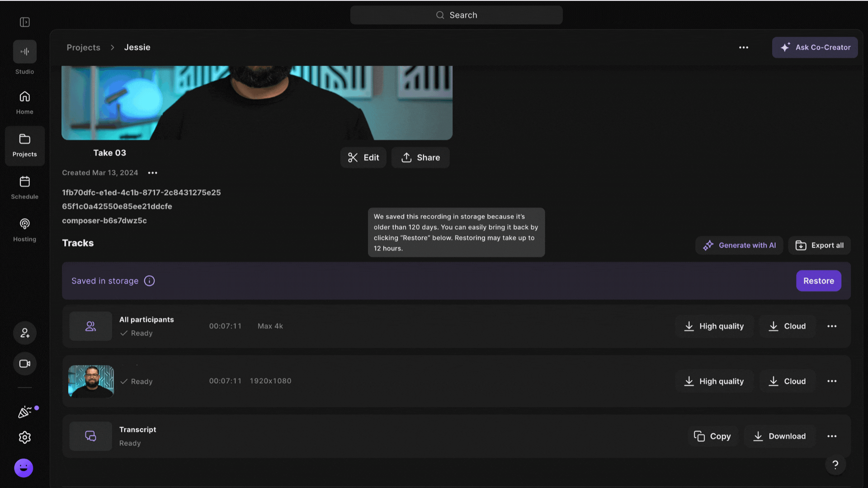868x488 pixels.
Task: Open the Studio section
Action: tap(25, 52)
